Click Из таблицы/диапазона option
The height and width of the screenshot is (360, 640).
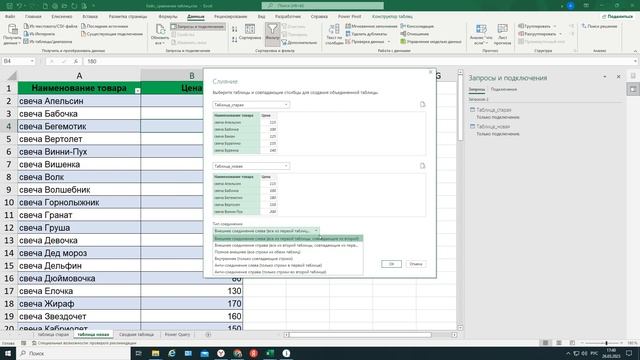click(48, 42)
